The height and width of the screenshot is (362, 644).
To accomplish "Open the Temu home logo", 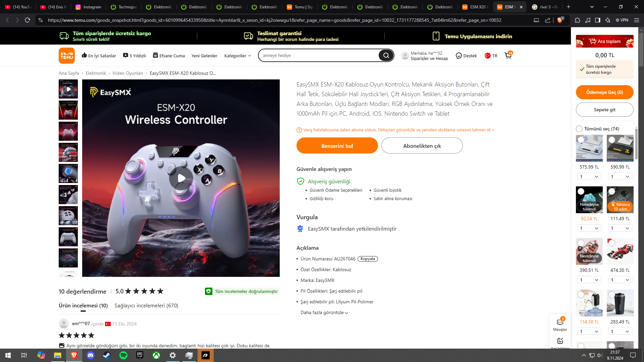I will [x=66, y=56].
